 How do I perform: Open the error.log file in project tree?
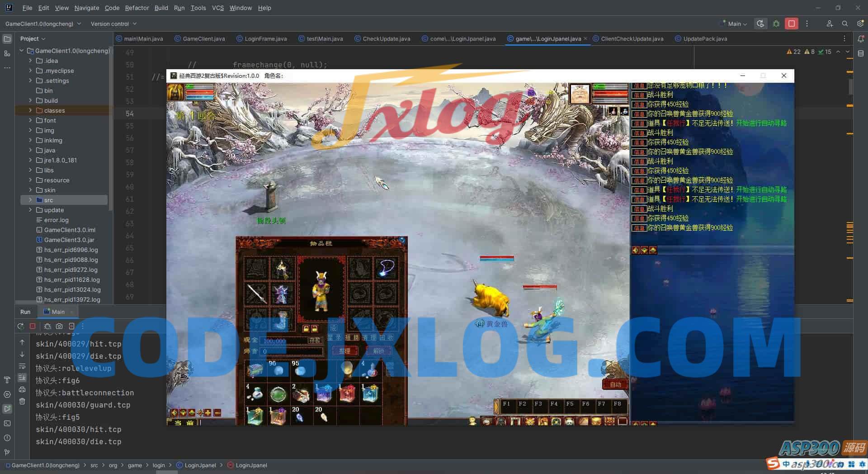click(56, 220)
